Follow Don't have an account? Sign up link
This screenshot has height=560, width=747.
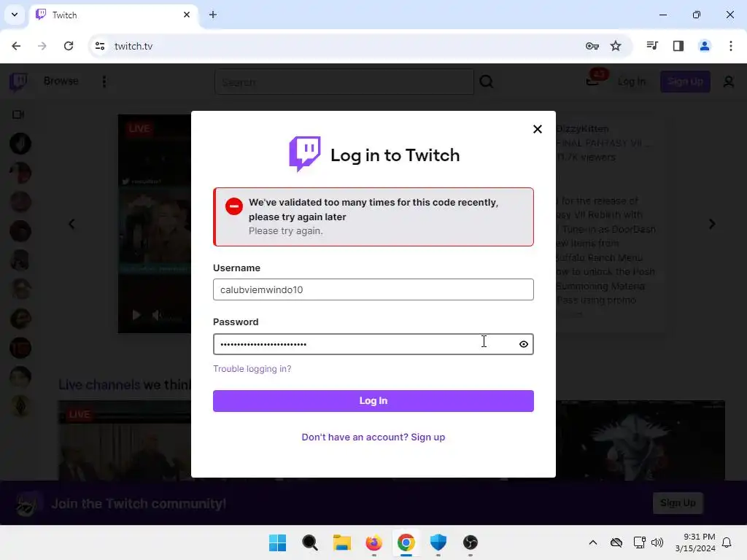click(x=373, y=437)
